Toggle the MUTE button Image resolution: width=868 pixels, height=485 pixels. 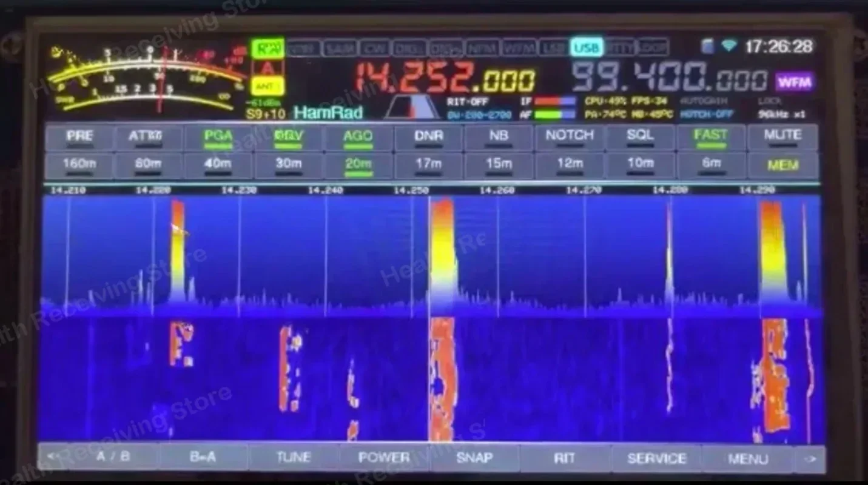click(782, 137)
